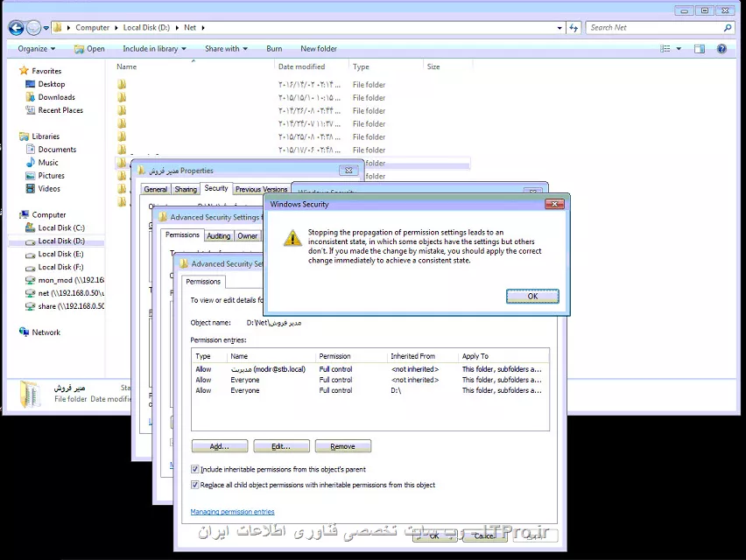Viewport: 746px width, 560px height.
Task: Switch to Auditing tab
Action: click(x=218, y=235)
